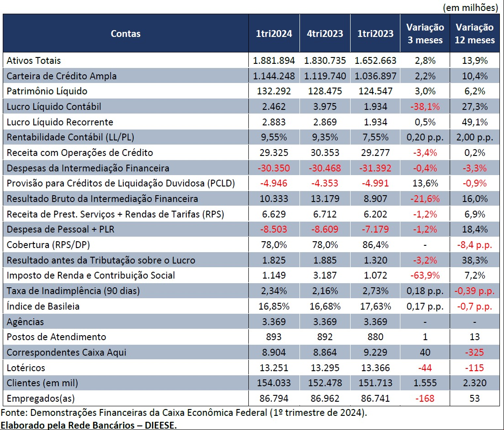Viewport: 504px width, 430px height.
Task: Click the 'Contas' column header
Action: pos(126,33)
